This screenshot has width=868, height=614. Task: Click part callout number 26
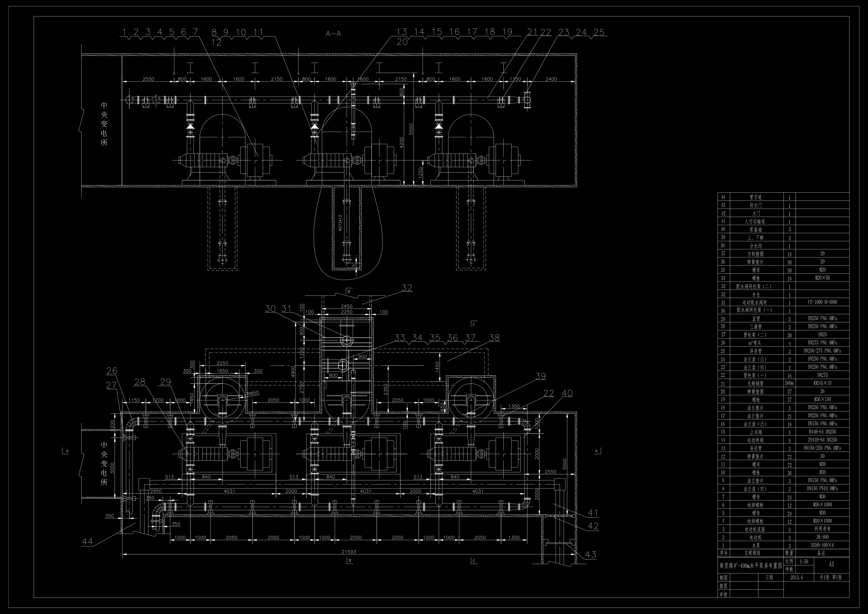[x=112, y=371]
